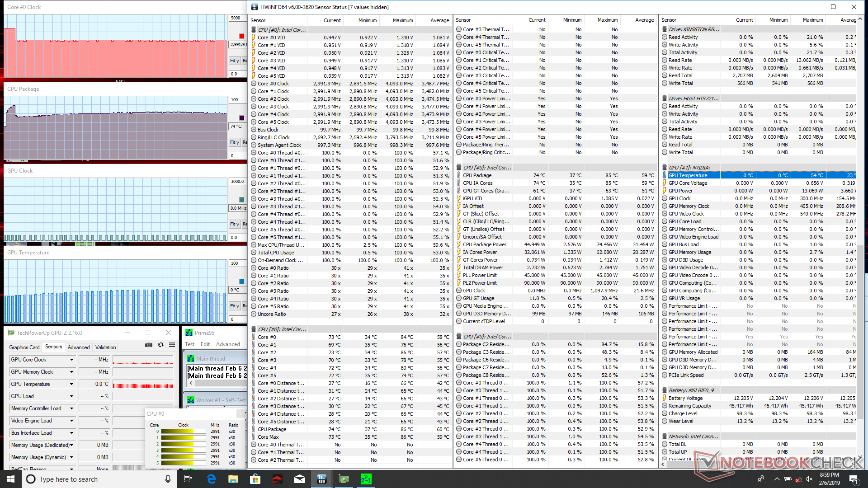Click the Cortana circle icon
This screenshot has height=488, width=868.
click(x=31, y=479)
